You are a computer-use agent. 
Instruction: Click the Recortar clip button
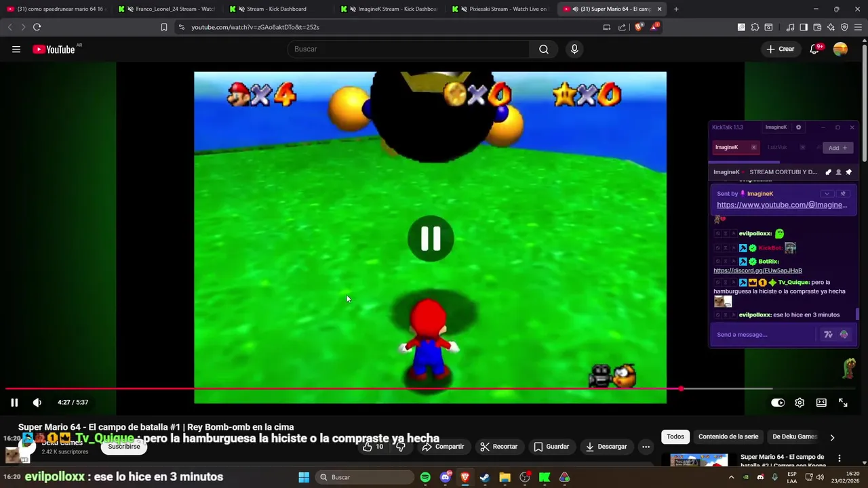[x=498, y=447]
